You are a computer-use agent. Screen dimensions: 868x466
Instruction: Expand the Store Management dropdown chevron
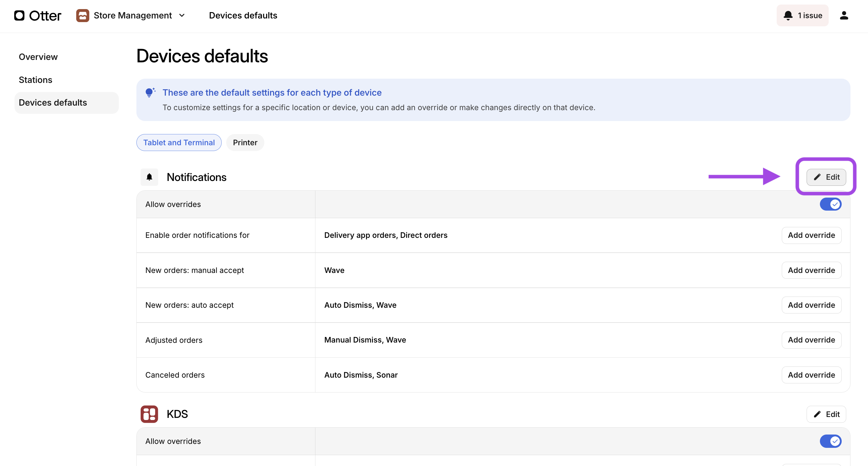click(182, 15)
